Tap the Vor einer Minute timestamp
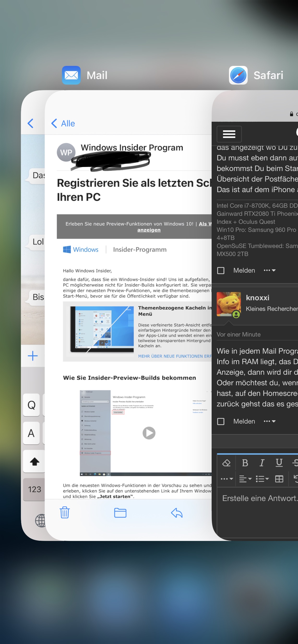Screen dimensions: 298x644 point(238,334)
